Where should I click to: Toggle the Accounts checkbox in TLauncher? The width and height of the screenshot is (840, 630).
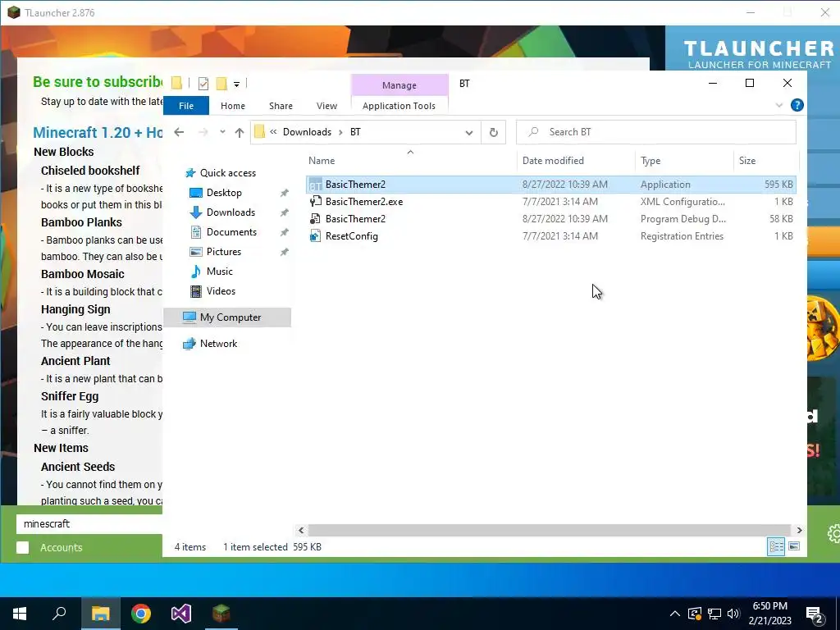22,547
